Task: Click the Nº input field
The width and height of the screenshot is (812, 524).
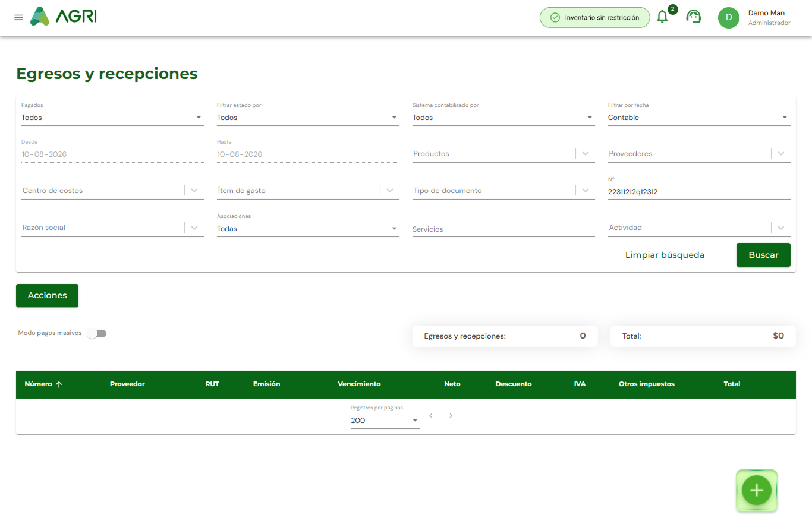Action: [x=699, y=192]
